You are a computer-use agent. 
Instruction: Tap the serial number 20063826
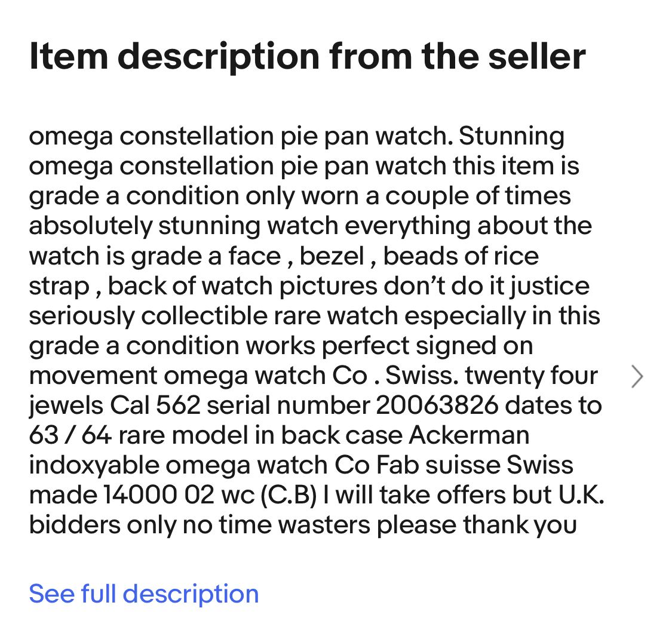[437, 406]
